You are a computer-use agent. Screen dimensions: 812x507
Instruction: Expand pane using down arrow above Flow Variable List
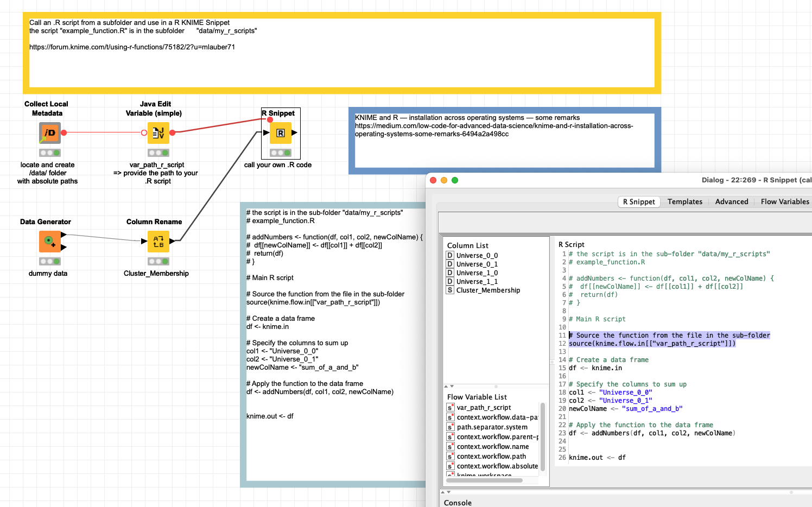pos(452,386)
